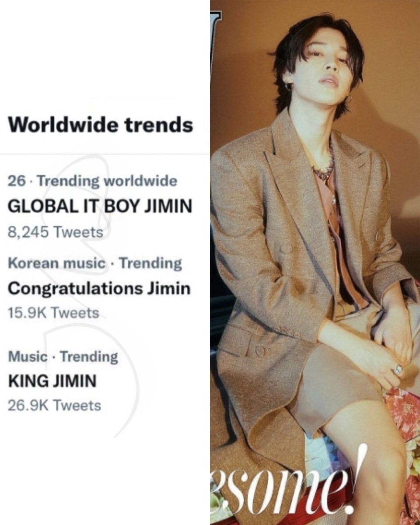Click the Korean music · Trending label
The height and width of the screenshot is (525, 420).
click(x=95, y=263)
